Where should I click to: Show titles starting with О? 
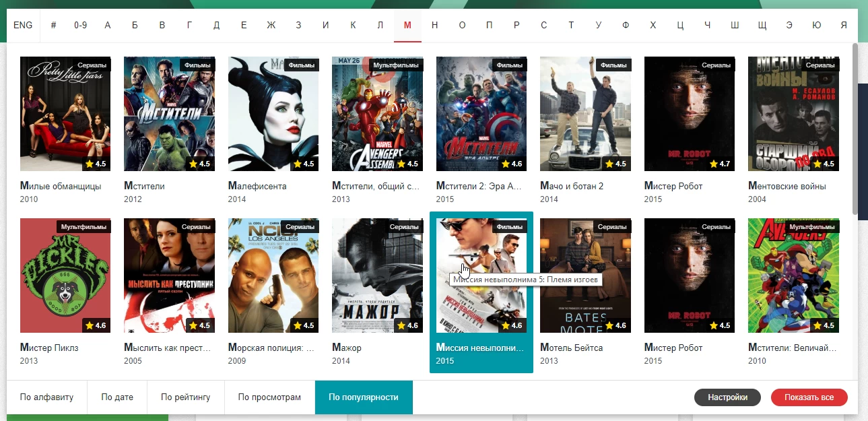462,26
